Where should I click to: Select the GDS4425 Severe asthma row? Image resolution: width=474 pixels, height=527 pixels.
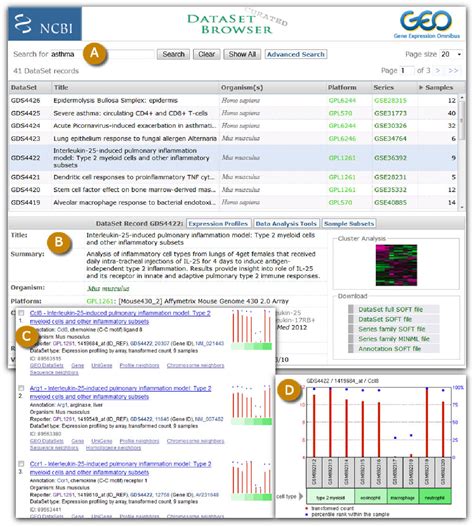(233, 113)
